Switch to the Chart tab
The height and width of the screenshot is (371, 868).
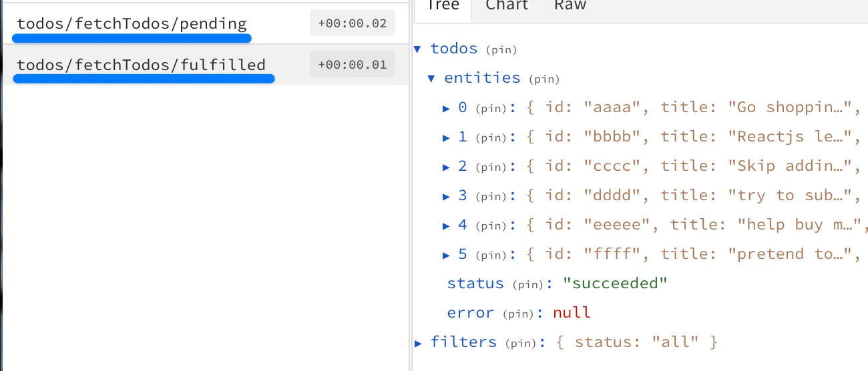(507, 7)
